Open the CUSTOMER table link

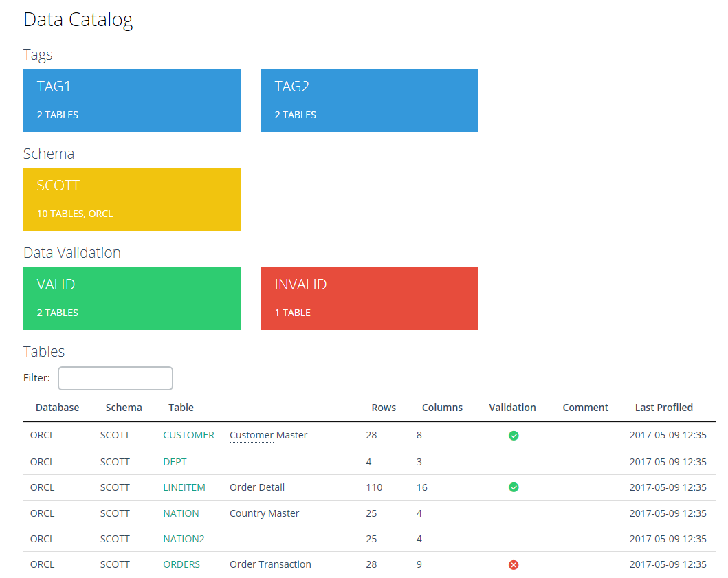click(188, 435)
